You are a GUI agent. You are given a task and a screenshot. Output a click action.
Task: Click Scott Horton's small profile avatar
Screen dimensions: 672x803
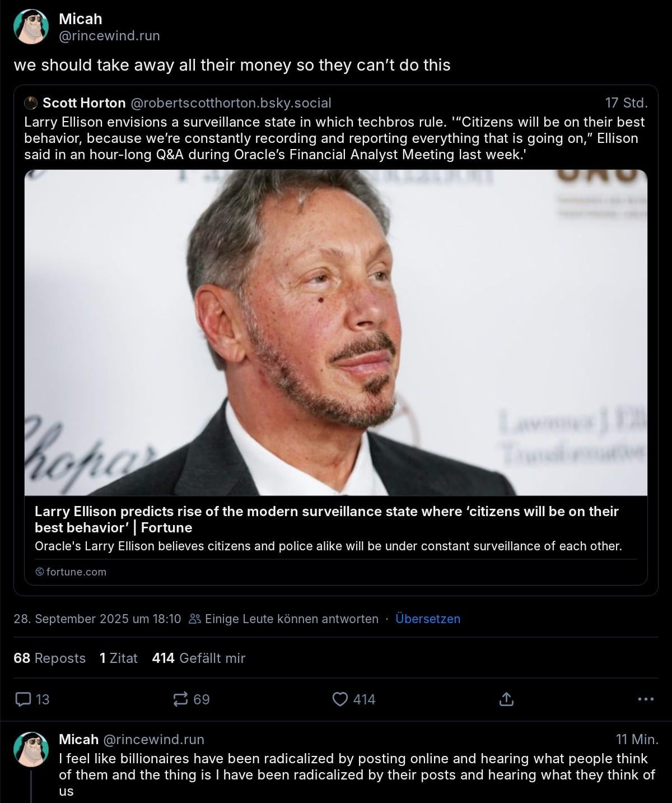click(x=31, y=103)
